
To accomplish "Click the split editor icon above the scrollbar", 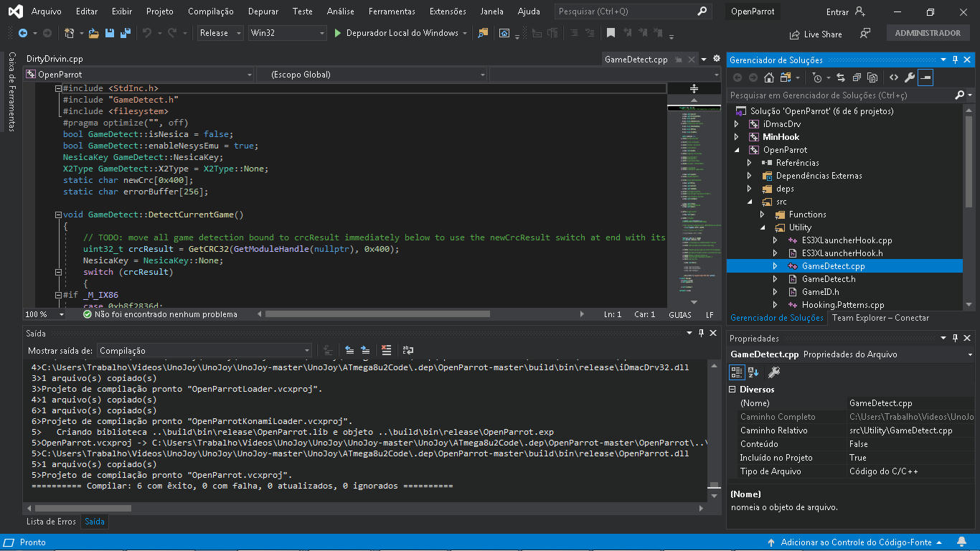I will pyautogui.click(x=694, y=88).
